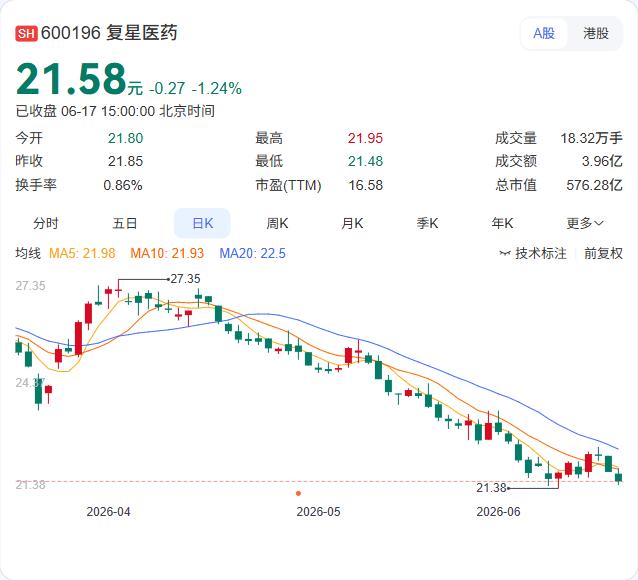Click the 市盈(TTM) value 16.58

[x=365, y=185]
